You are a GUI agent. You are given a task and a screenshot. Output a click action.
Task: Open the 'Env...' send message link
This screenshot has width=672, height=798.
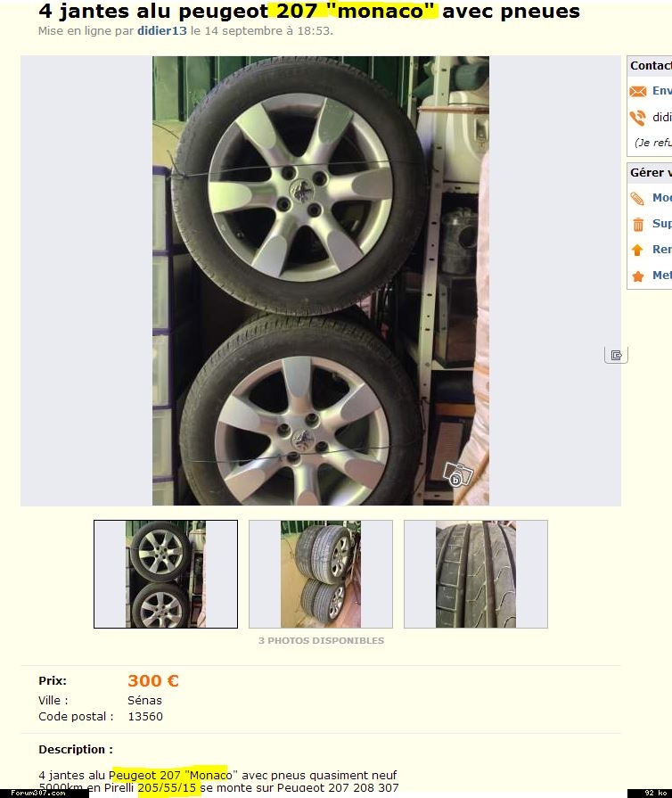pyautogui.click(x=662, y=91)
